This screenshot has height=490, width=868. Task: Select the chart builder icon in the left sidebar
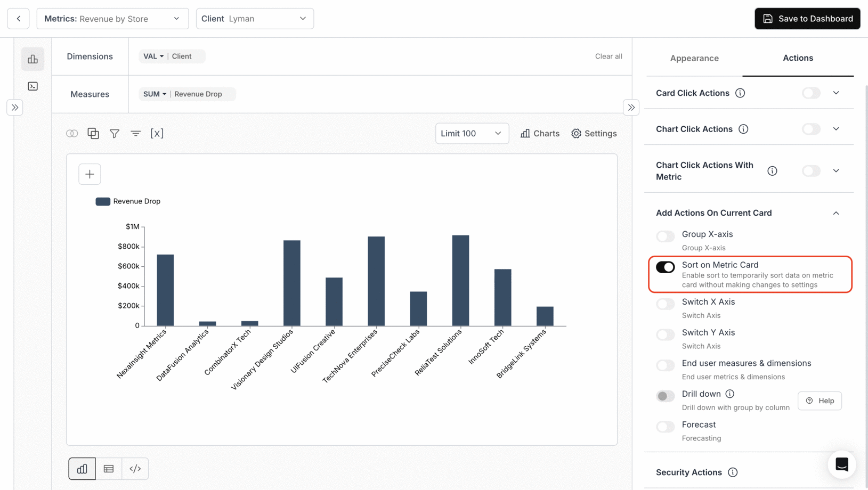(x=33, y=59)
